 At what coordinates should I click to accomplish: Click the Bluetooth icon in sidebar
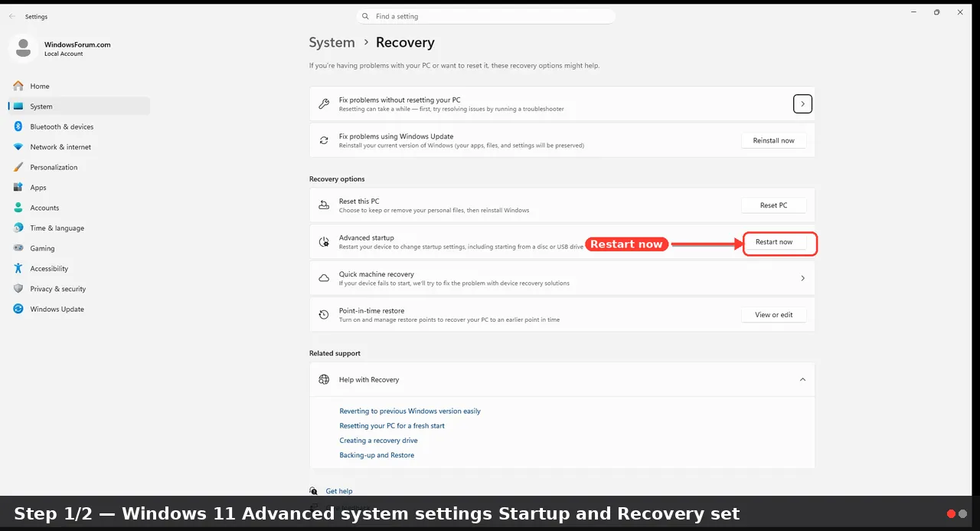[x=18, y=126]
